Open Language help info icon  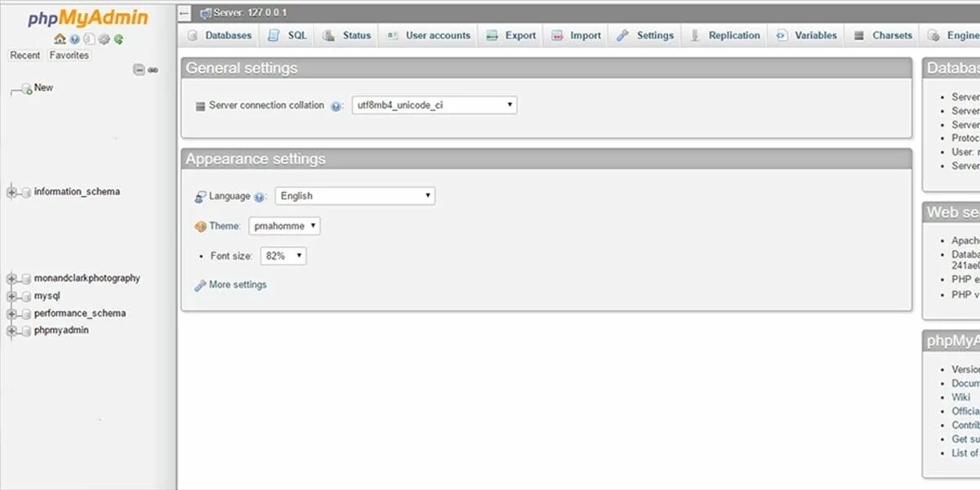click(260, 197)
